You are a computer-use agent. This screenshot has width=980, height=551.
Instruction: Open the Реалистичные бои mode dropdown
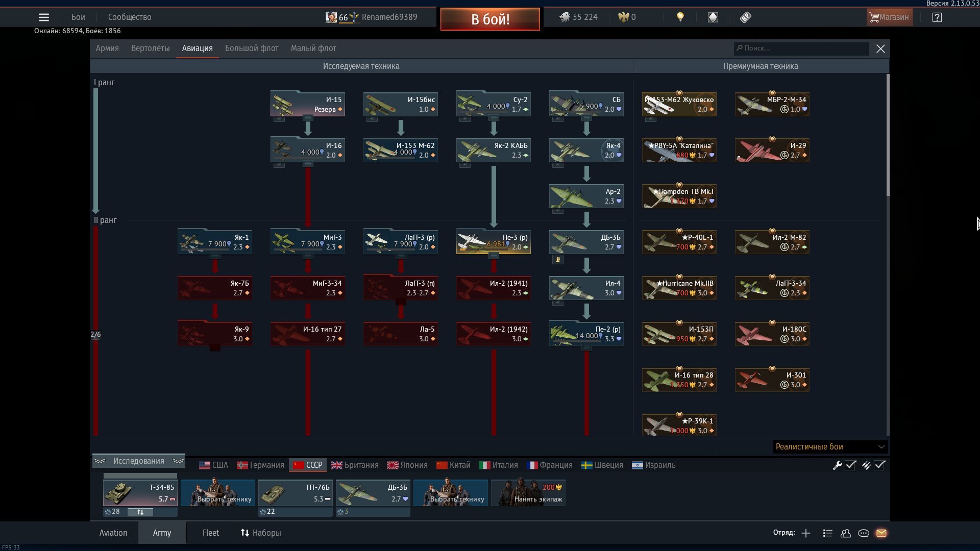pos(830,447)
